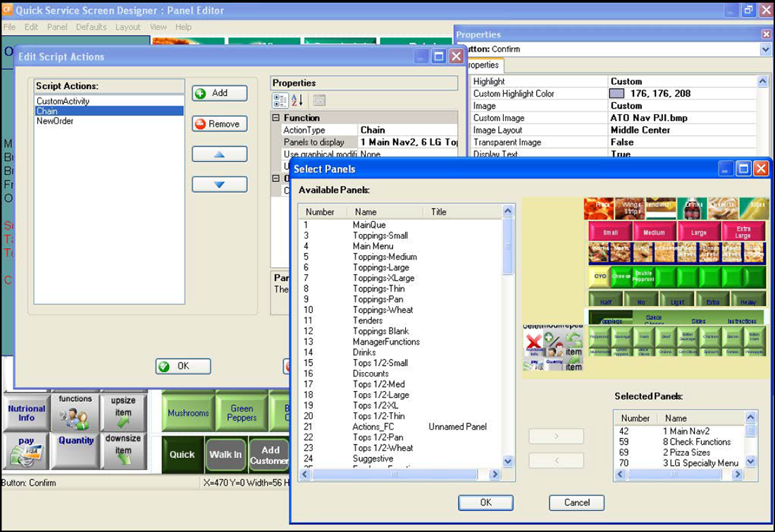
Task: Click Cancel in the Select Panels dialog
Action: tap(576, 502)
